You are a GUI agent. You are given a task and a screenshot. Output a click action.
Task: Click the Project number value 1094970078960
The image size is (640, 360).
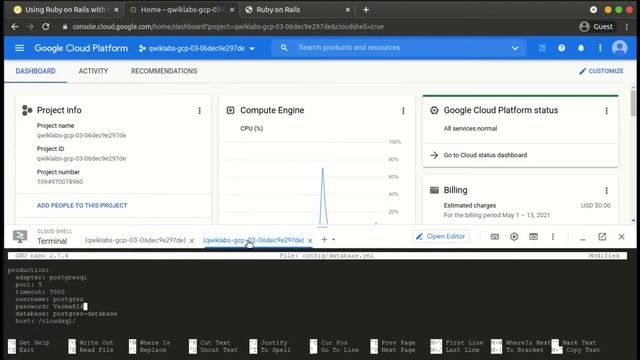(60, 182)
